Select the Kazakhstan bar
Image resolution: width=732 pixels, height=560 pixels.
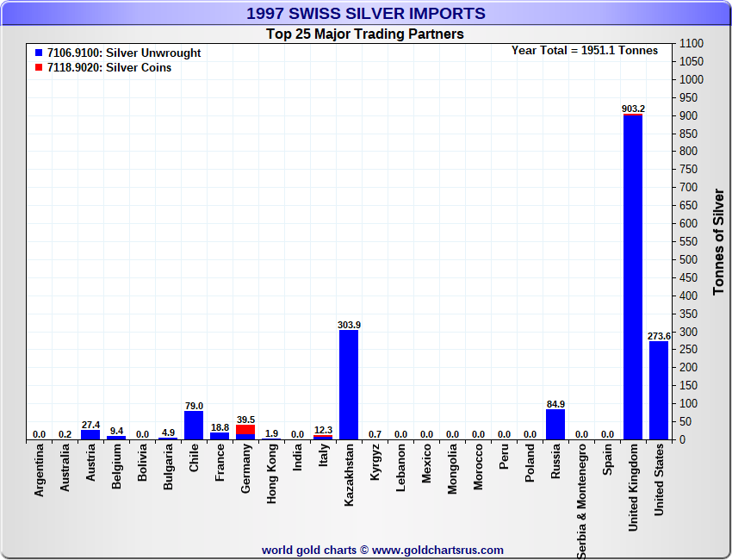(349, 385)
